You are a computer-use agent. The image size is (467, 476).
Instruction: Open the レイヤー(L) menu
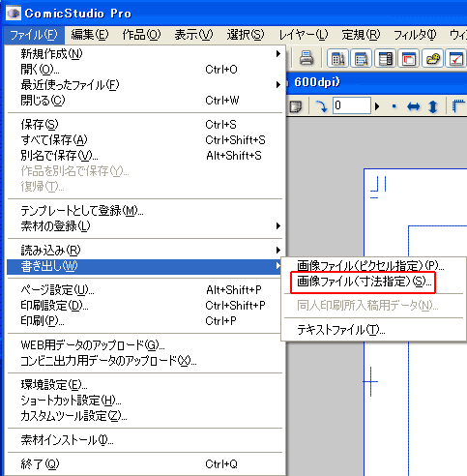(304, 35)
